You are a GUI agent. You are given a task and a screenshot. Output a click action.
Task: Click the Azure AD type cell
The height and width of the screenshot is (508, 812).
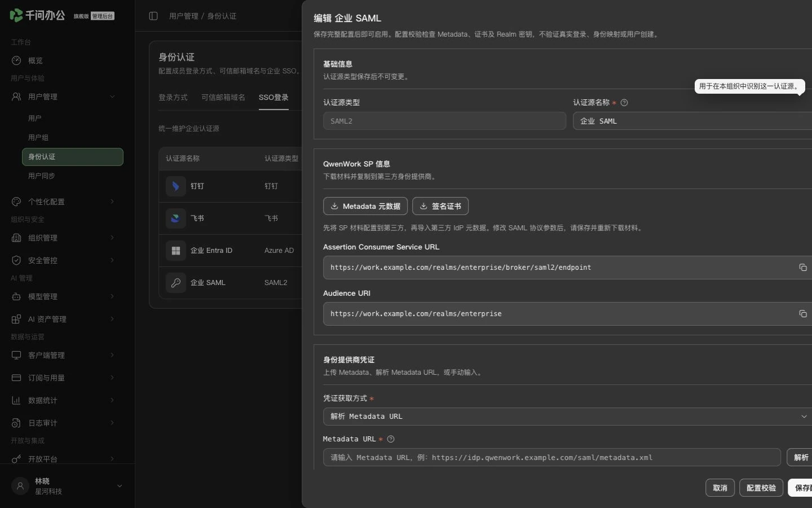279,251
